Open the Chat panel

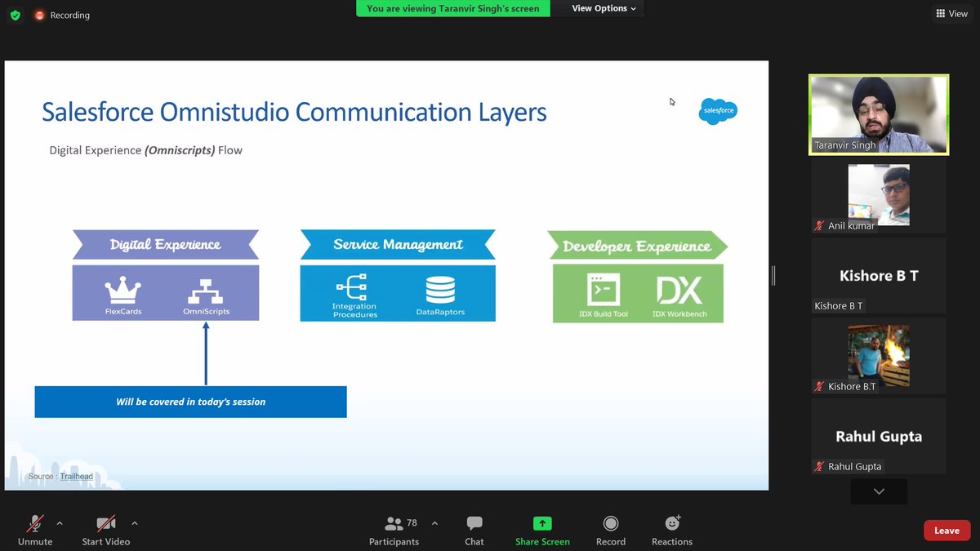(474, 531)
